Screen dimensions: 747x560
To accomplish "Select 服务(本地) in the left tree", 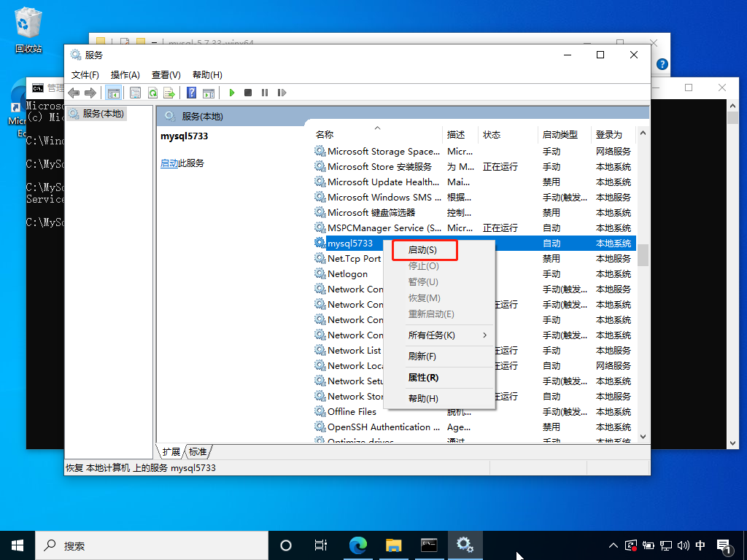I will coord(103,114).
